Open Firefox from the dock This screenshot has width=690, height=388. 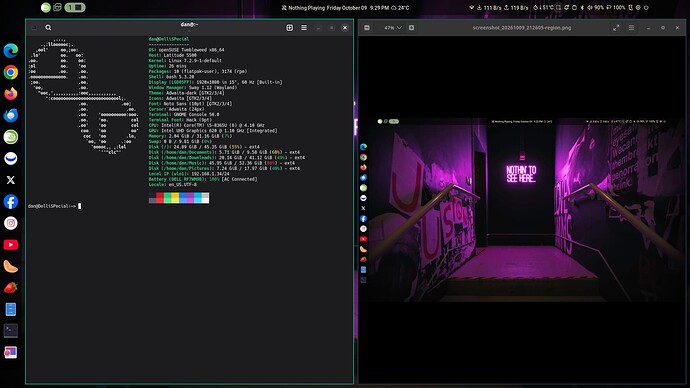[11, 94]
